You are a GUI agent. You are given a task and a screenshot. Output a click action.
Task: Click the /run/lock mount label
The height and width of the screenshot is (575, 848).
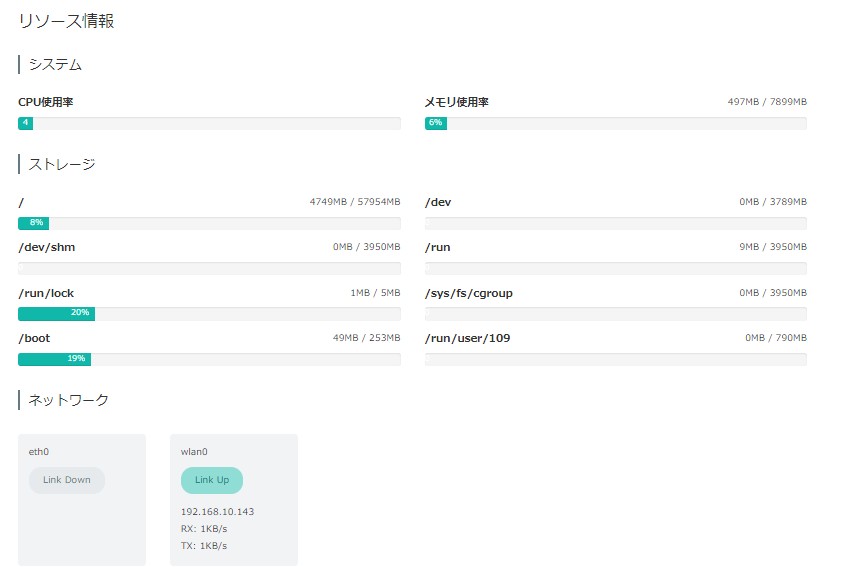pos(46,294)
